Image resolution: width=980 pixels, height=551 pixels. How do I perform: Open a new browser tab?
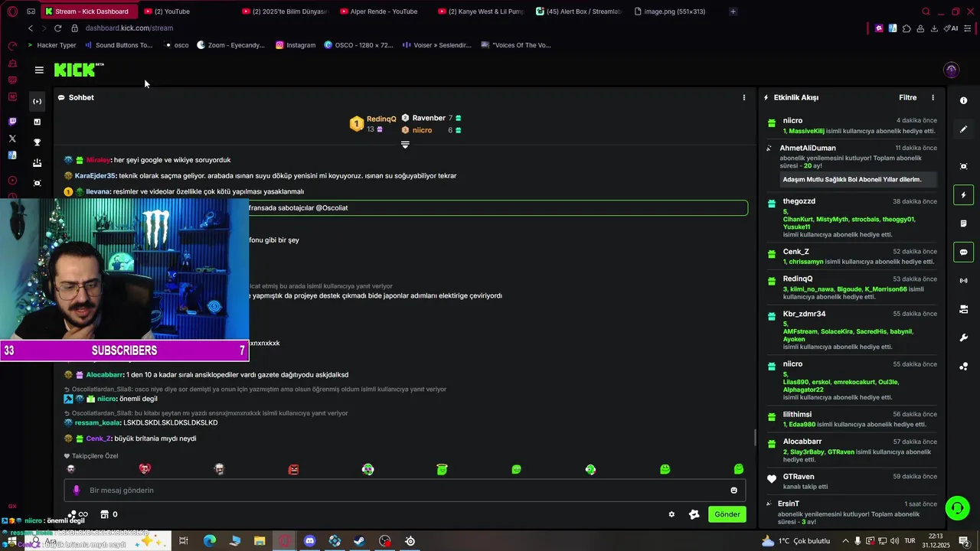[x=733, y=11]
